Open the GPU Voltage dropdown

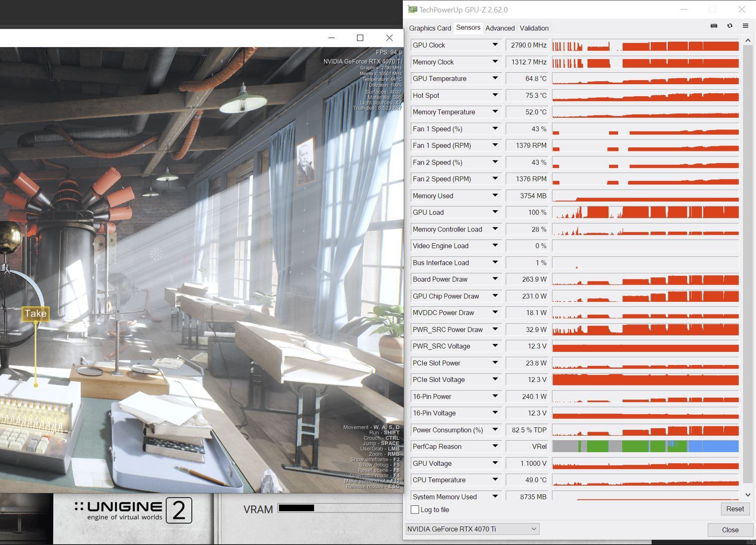click(x=495, y=463)
